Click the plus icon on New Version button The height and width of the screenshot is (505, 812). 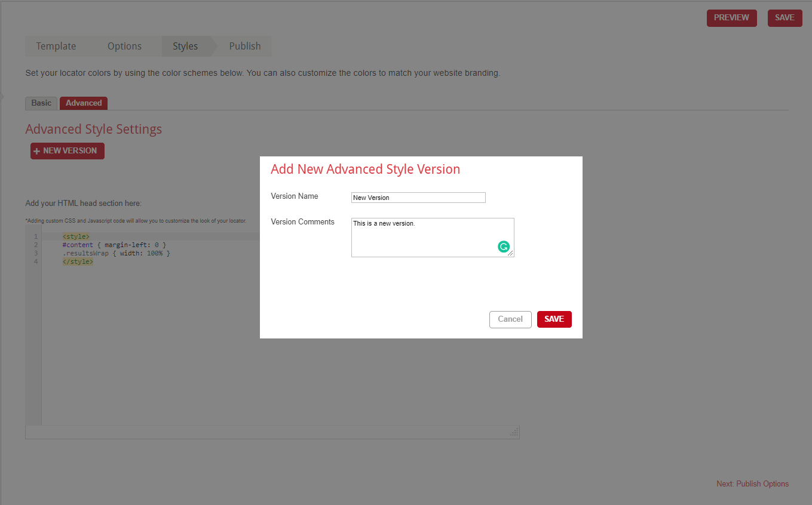click(37, 151)
